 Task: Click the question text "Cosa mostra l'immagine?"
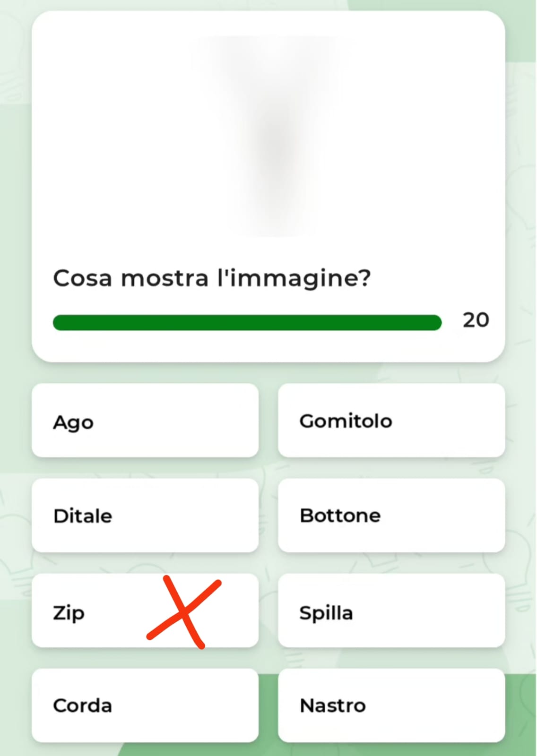212,278
